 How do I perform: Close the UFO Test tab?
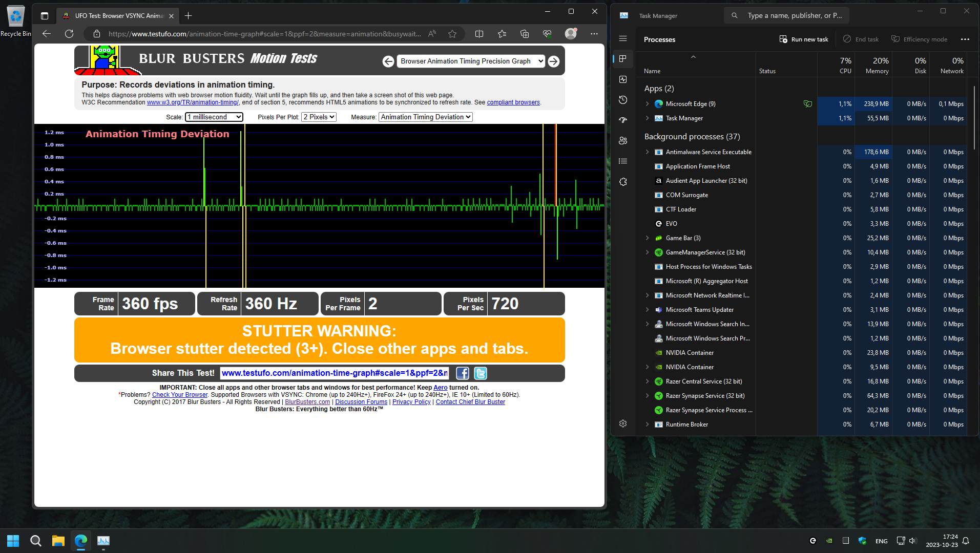click(x=171, y=16)
